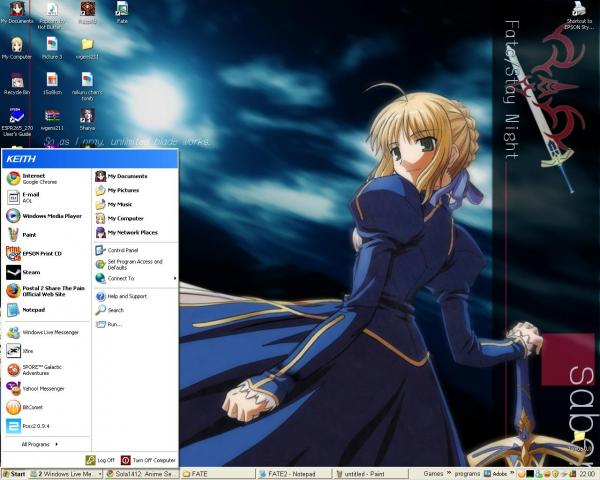Switch to FATE folder taskbar button
The width and height of the screenshot is (600, 480).
point(217,474)
